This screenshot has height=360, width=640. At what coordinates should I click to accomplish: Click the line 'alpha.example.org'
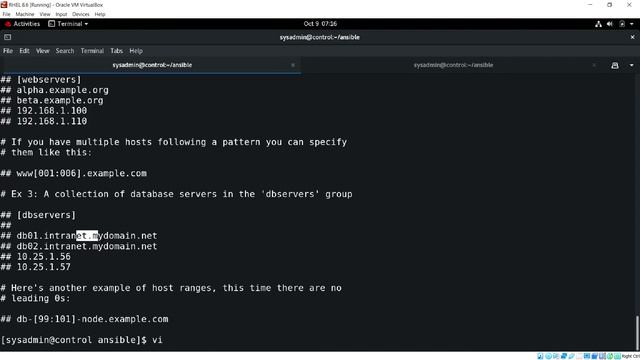point(62,90)
